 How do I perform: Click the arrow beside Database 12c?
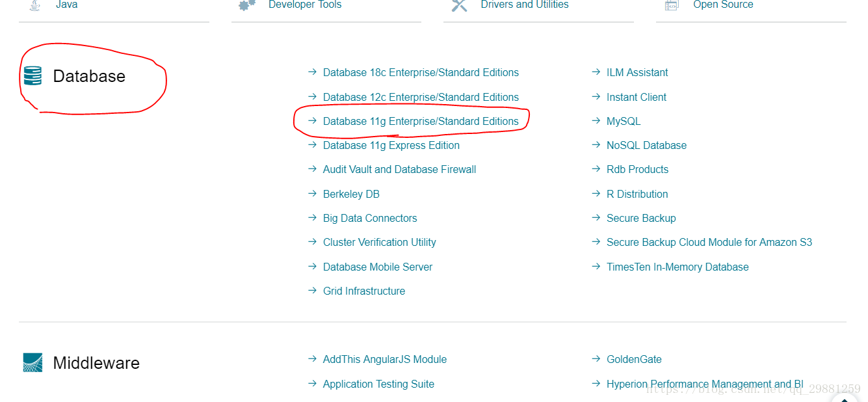(312, 96)
